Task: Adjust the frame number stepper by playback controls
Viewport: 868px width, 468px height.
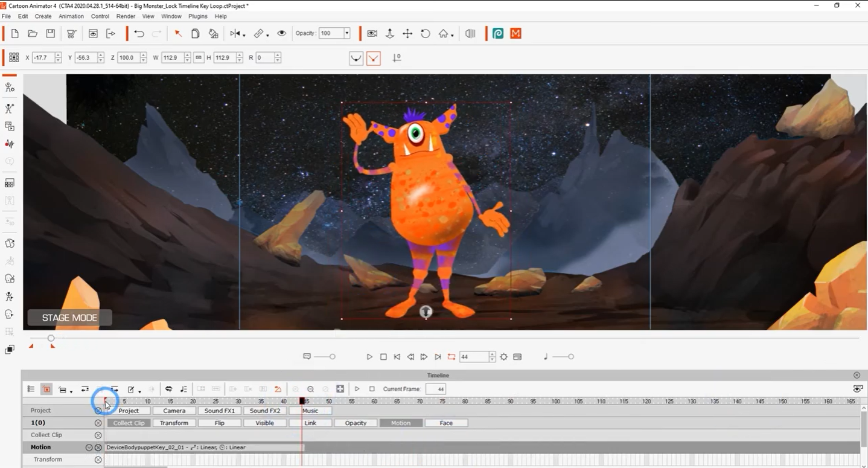Action: [x=492, y=357]
